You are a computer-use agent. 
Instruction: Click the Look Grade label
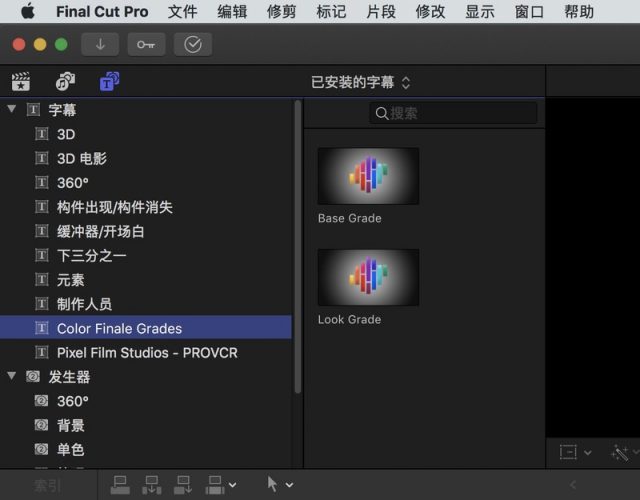coord(349,320)
